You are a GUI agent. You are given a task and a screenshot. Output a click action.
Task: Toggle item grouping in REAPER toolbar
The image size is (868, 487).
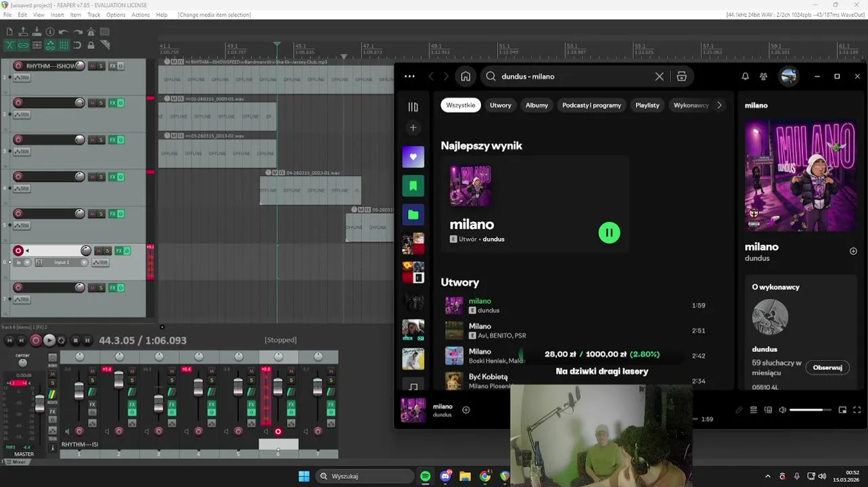23,45
